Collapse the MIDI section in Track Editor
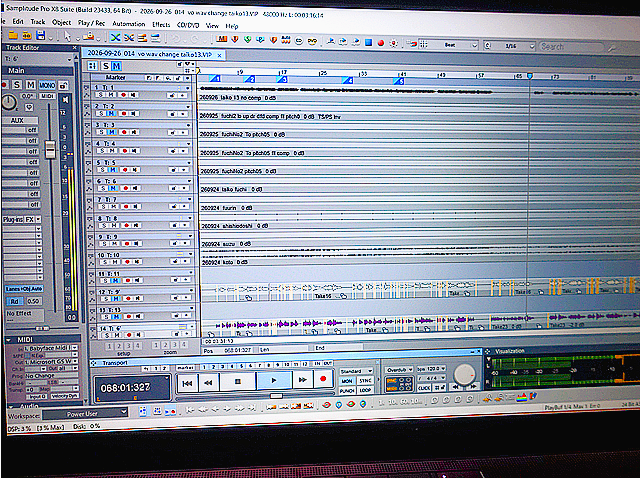The width and height of the screenshot is (640, 478). pyautogui.click(x=8, y=340)
